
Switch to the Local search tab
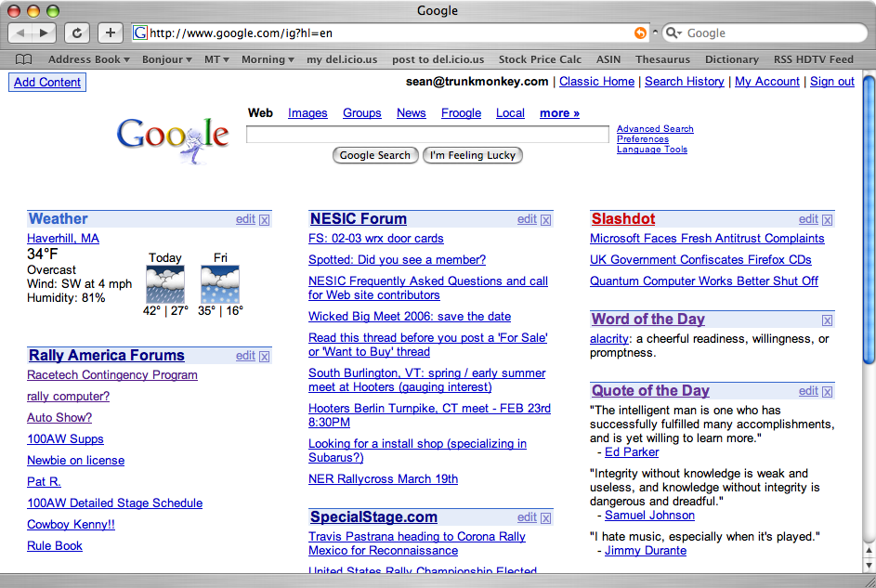[510, 112]
